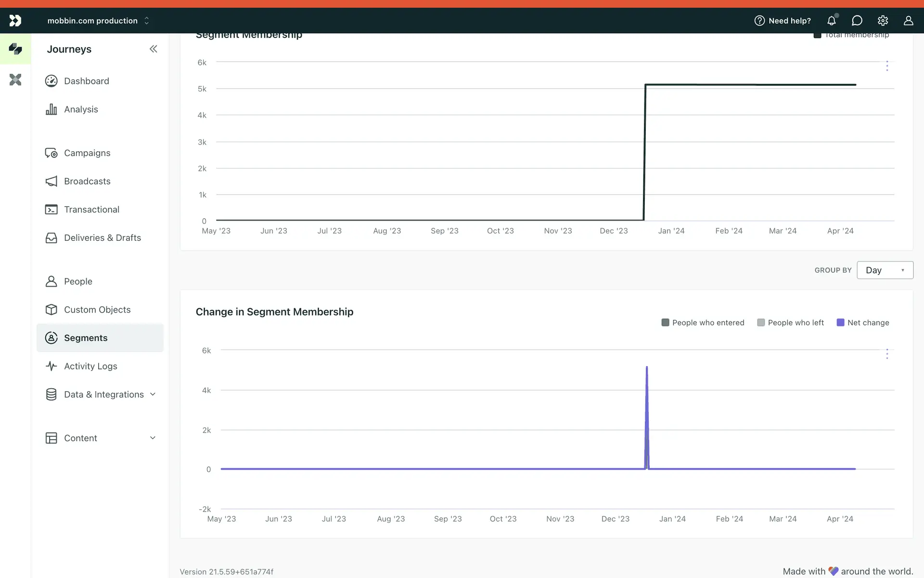Collapse the Journeys sidebar
Screen dimensions: 924x578
pos(153,49)
